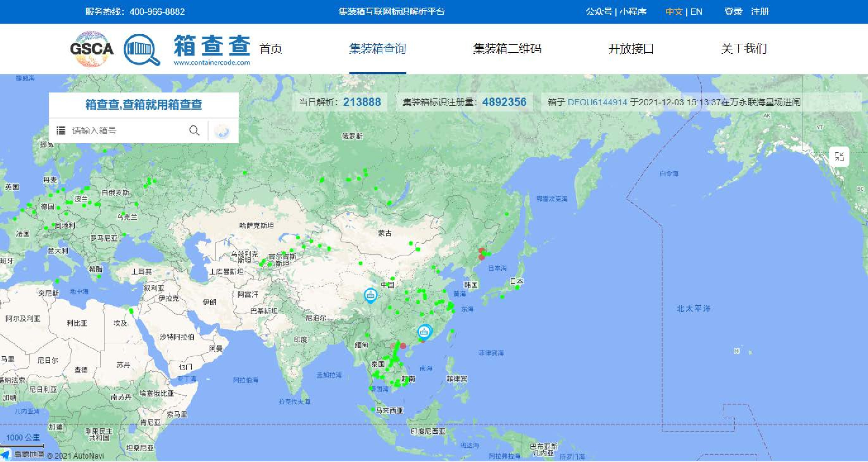868x462 pixels.
Task: Click the 白令海 map label
Action: [669, 174]
